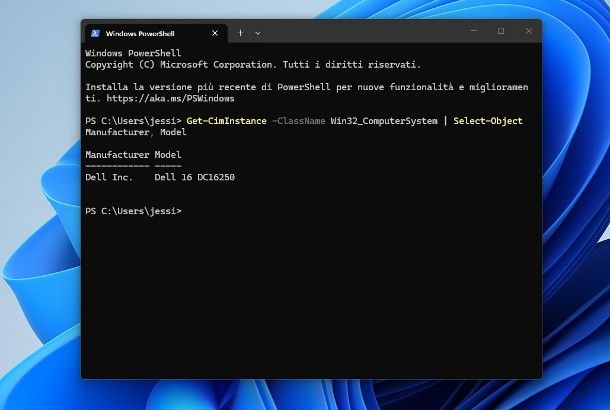
Task: Close the Windows PowerShell window
Action: click(528, 31)
